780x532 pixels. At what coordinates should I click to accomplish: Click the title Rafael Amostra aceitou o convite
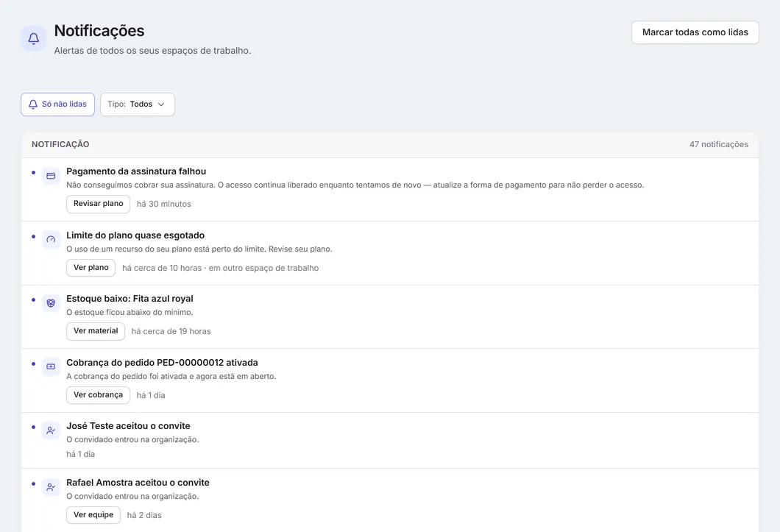pos(138,483)
